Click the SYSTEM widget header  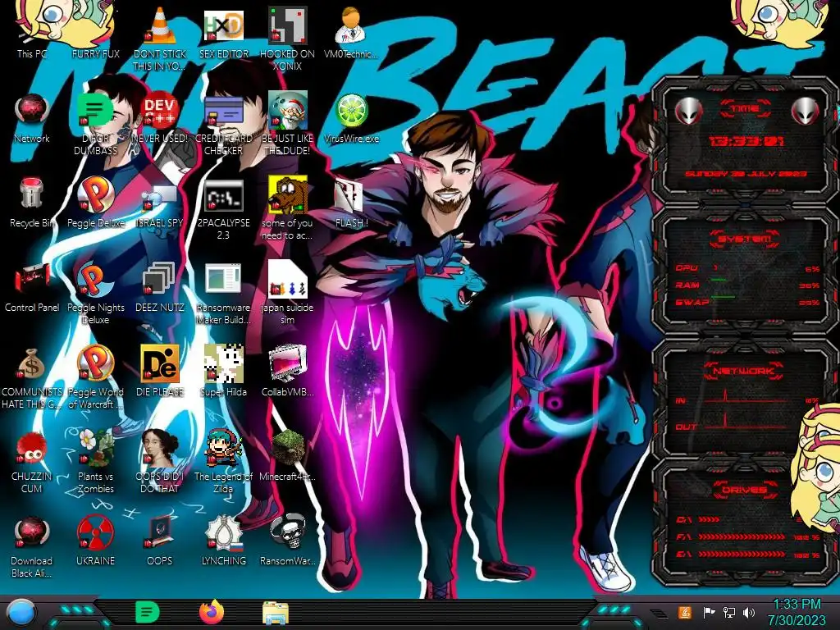pyautogui.click(x=745, y=239)
